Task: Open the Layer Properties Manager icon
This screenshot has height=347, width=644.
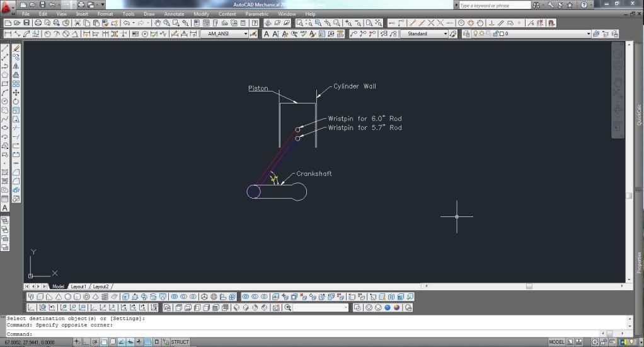Action: coord(467,34)
